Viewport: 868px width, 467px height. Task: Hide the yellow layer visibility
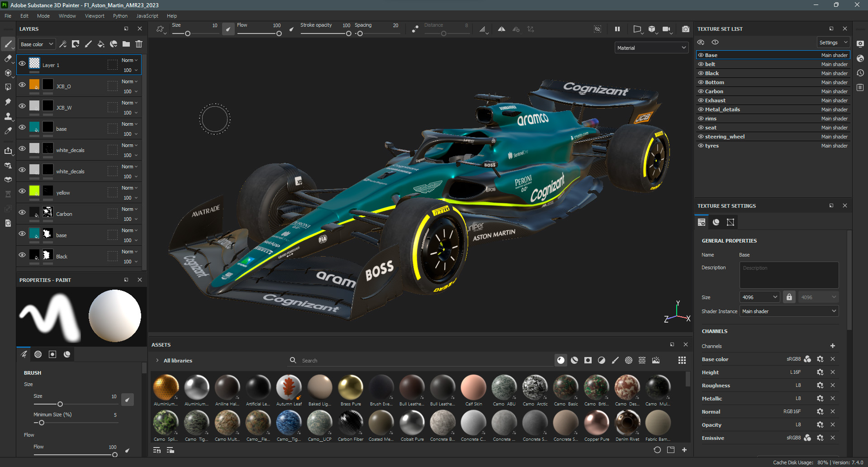tap(22, 191)
